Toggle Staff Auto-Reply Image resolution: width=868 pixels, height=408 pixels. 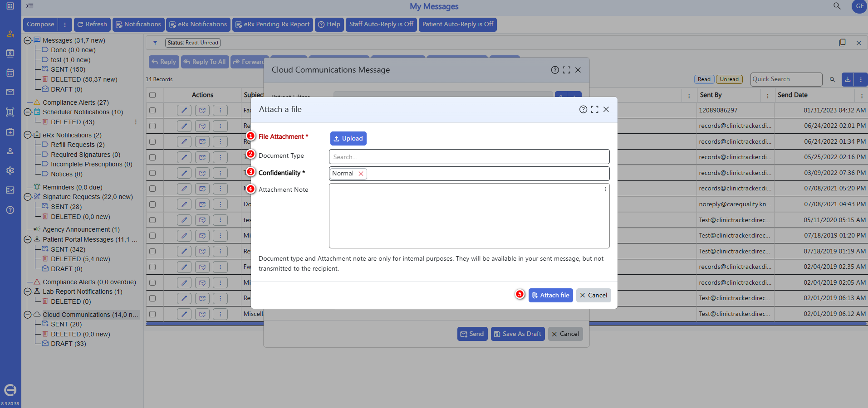pyautogui.click(x=381, y=24)
